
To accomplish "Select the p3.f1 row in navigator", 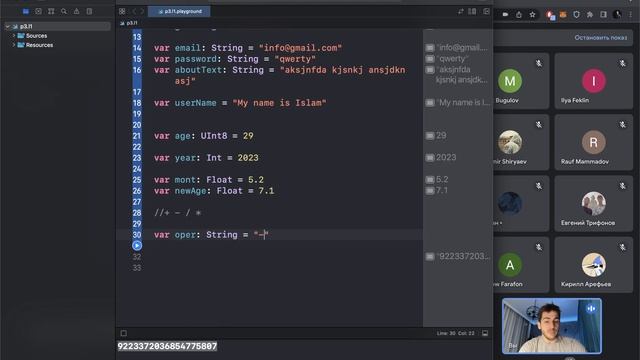I will pyautogui.click(x=57, y=27).
